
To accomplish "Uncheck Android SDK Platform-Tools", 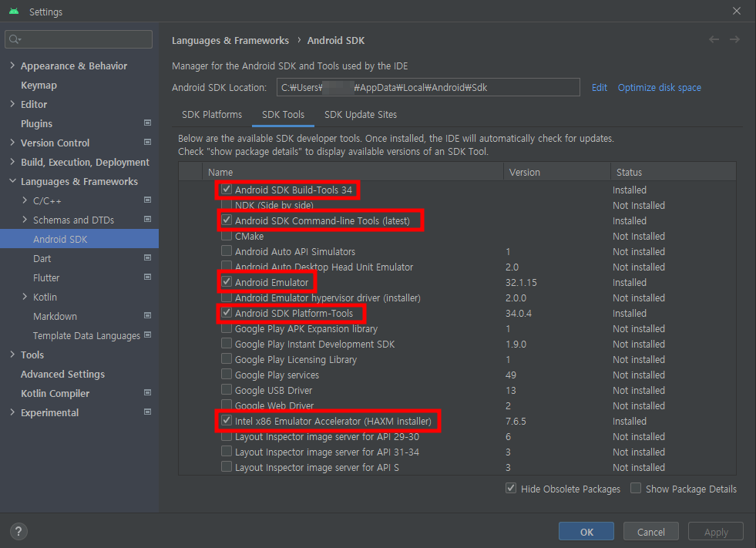I will [226, 313].
